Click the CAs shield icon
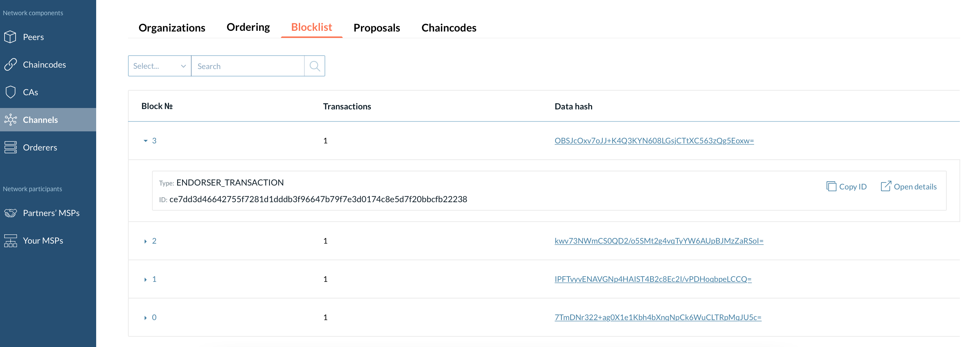 point(11,92)
